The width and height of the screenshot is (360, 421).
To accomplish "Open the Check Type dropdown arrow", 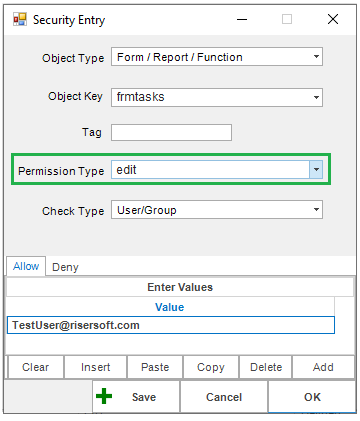I will coord(316,209).
